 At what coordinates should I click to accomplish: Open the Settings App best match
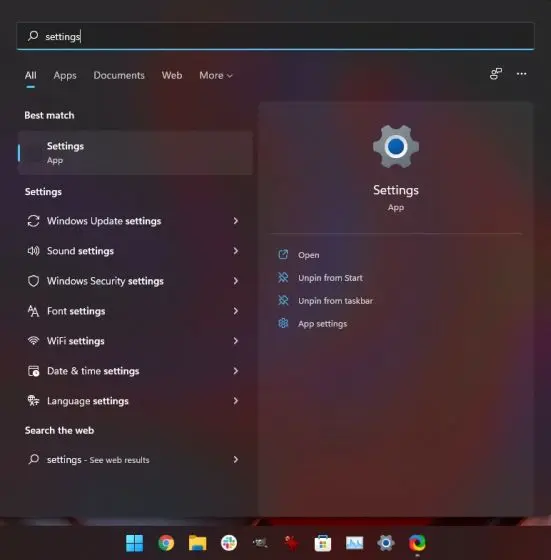coord(135,153)
